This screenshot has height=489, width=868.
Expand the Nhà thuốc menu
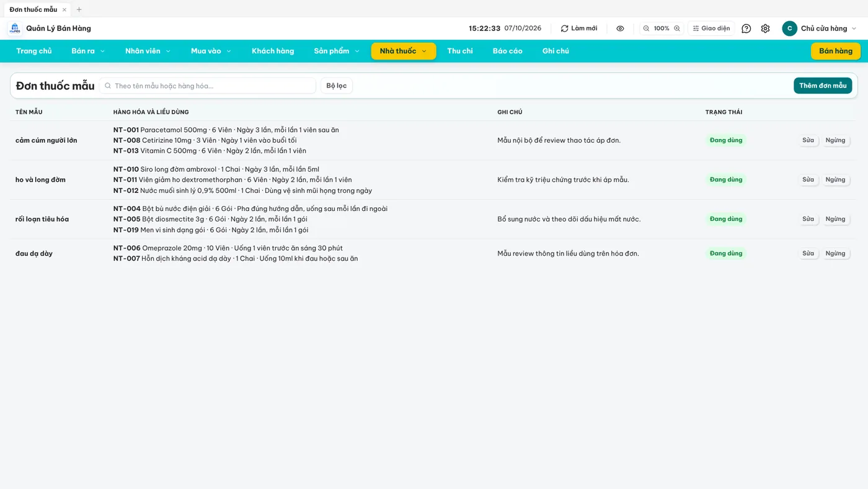click(404, 51)
